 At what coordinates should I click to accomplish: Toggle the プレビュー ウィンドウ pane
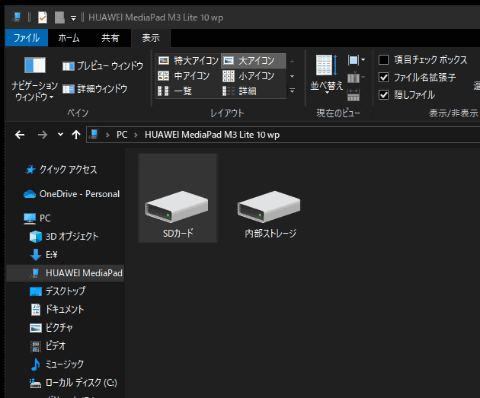(x=103, y=66)
